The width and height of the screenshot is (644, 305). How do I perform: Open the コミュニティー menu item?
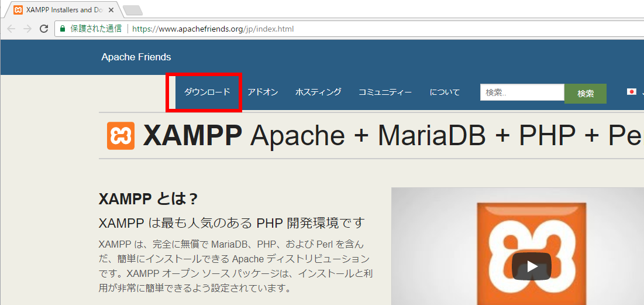[385, 92]
